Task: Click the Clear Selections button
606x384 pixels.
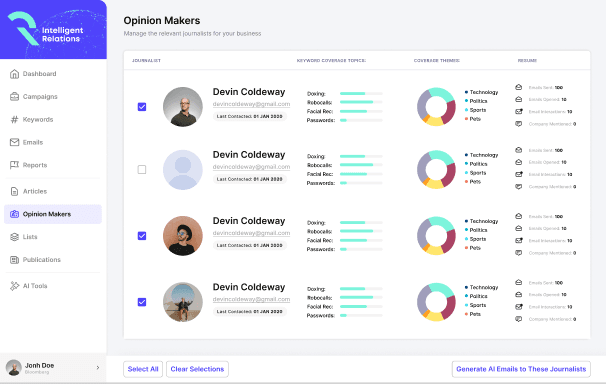Action: click(x=197, y=369)
